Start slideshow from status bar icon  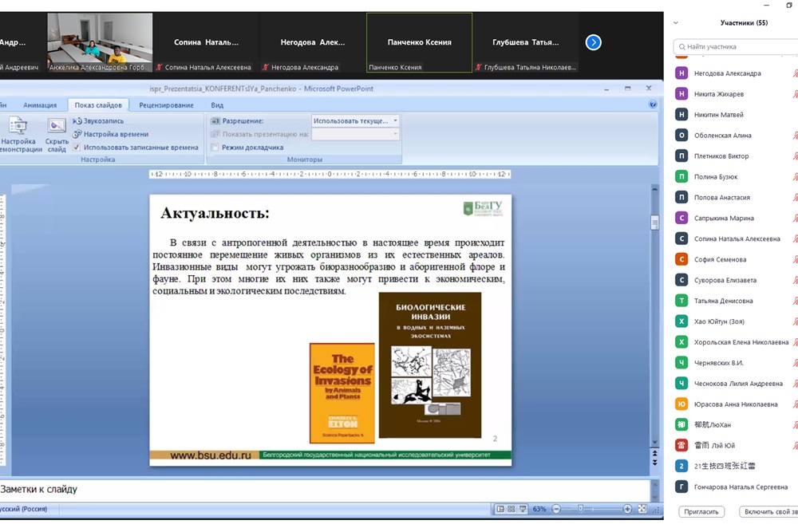click(522, 509)
